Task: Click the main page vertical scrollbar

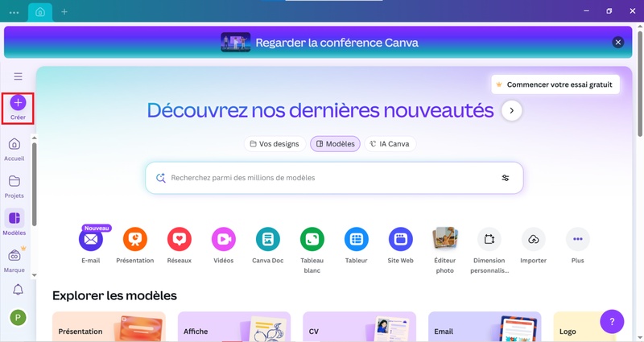Action: 640,82
